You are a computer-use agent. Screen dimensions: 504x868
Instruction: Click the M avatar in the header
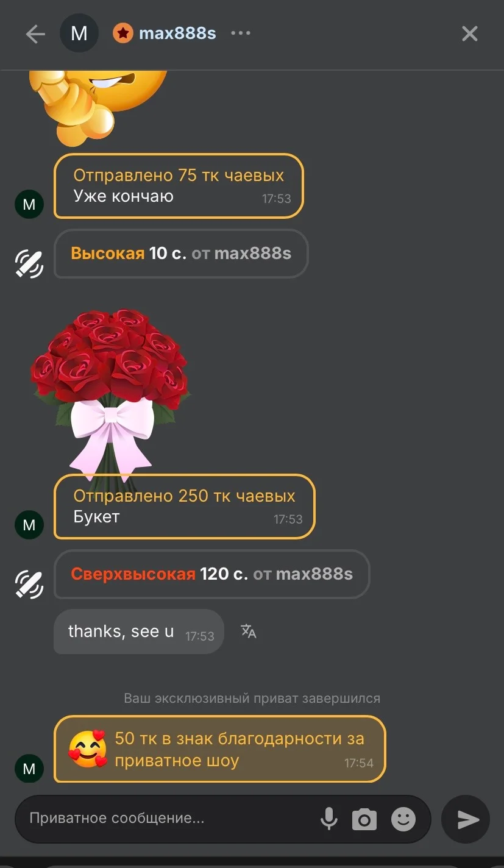[79, 33]
